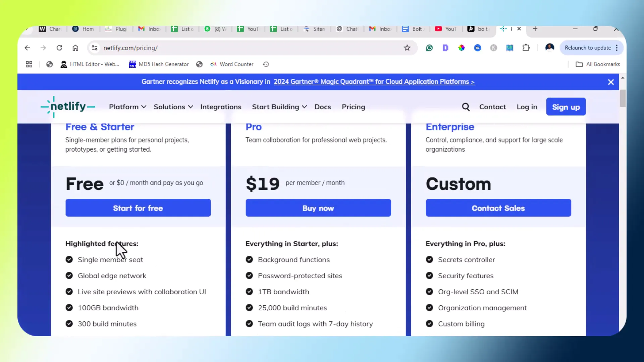644x362 pixels.
Task: Open the purple D extension icon
Action: pyautogui.click(x=445, y=48)
